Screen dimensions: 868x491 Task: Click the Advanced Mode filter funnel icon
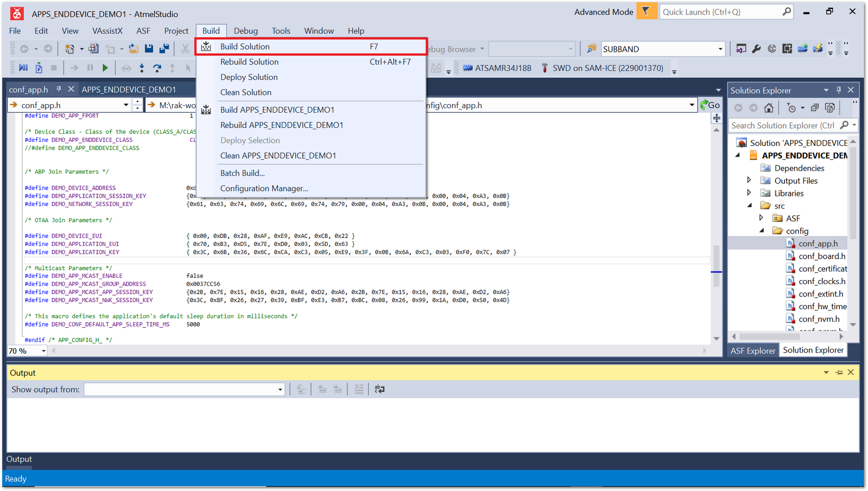point(646,11)
